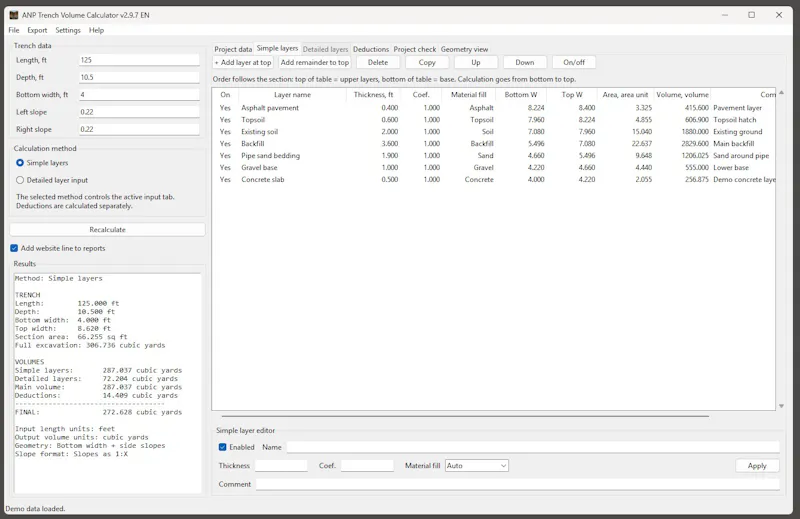Image resolution: width=800 pixels, height=519 pixels.
Task: Click the FINAL 272.628 cubic yards result line
Action: click(98, 412)
